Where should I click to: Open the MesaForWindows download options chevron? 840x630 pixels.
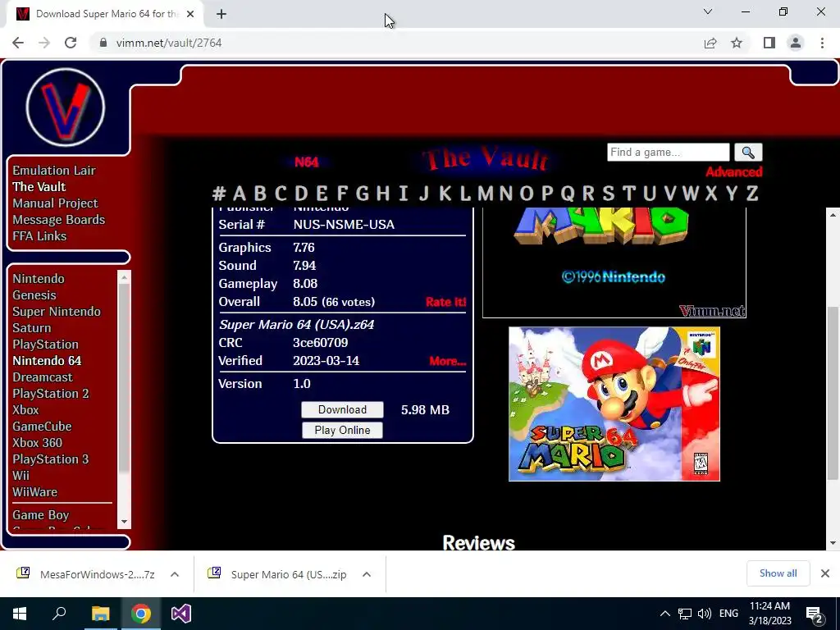[x=175, y=574]
